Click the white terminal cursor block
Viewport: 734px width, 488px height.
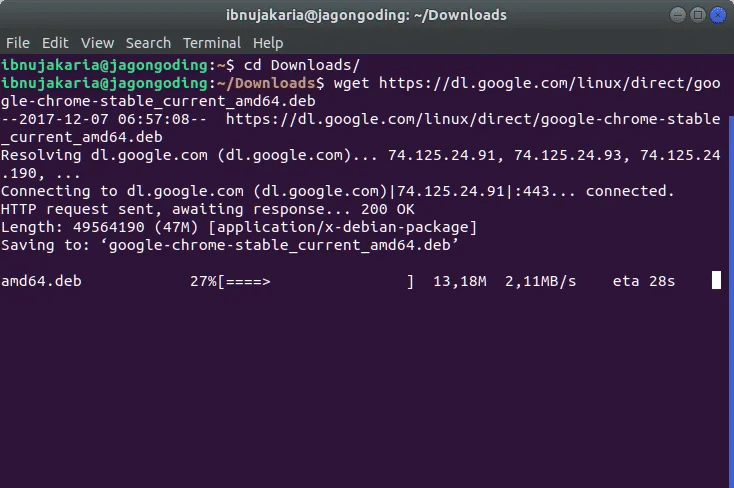coord(716,281)
